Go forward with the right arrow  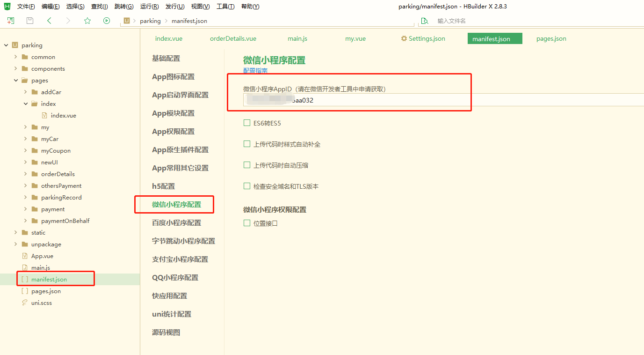tap(68, 21)
